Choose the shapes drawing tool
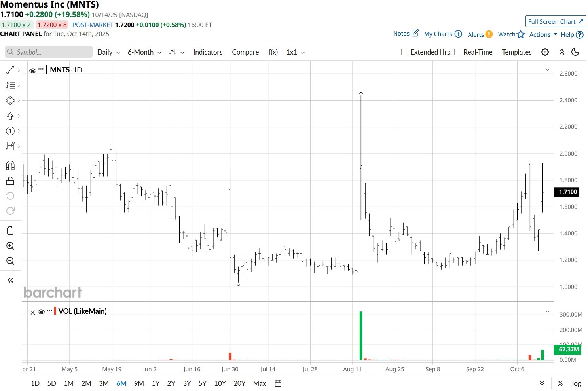588x391 pixels. click(10, 101)
